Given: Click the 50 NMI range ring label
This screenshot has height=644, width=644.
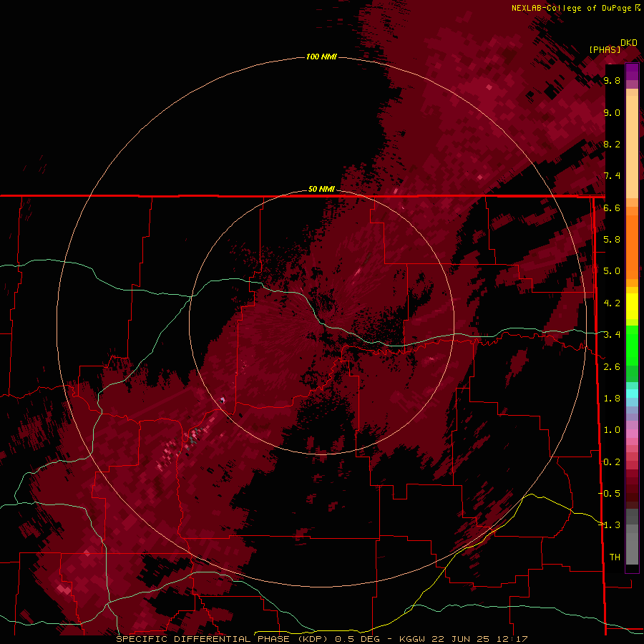Looking at the screenshot, I should (321, 189).
